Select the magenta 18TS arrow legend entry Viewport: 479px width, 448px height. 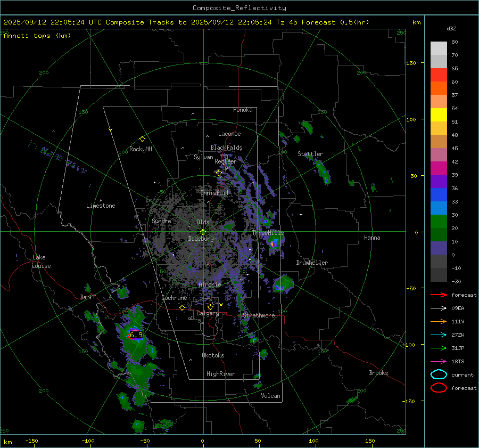pos(439,362)
